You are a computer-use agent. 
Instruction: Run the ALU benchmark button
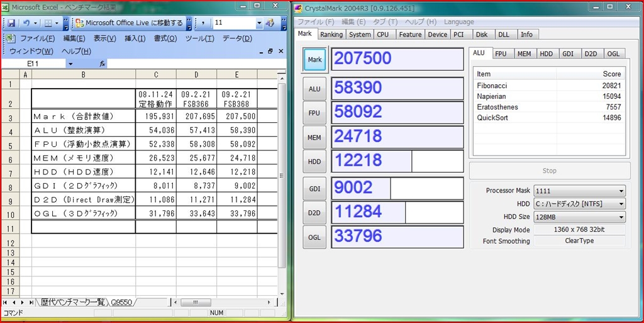click(314, 89)
